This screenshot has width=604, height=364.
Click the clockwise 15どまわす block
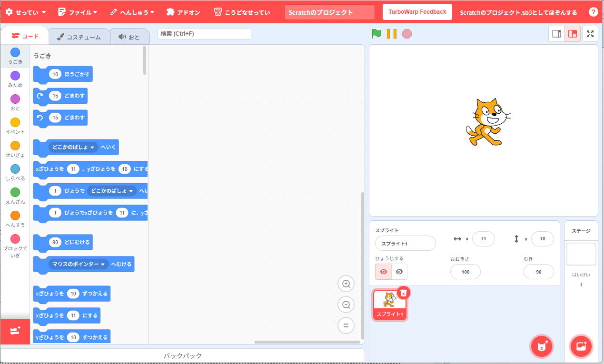60,96
